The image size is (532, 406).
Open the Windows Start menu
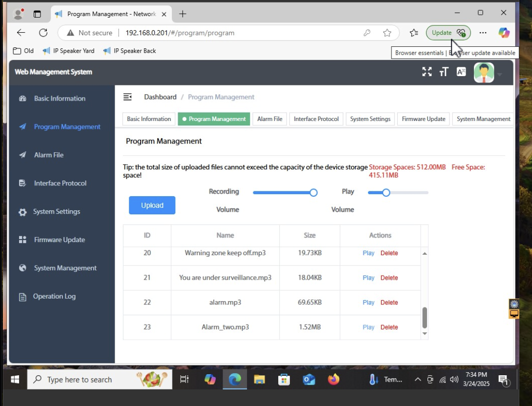15,380
